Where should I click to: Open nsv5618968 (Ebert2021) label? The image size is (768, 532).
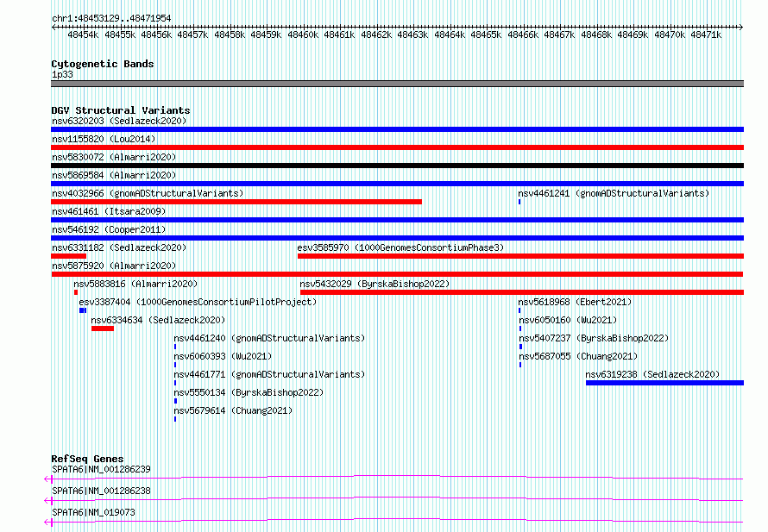[x=575, y=302]
